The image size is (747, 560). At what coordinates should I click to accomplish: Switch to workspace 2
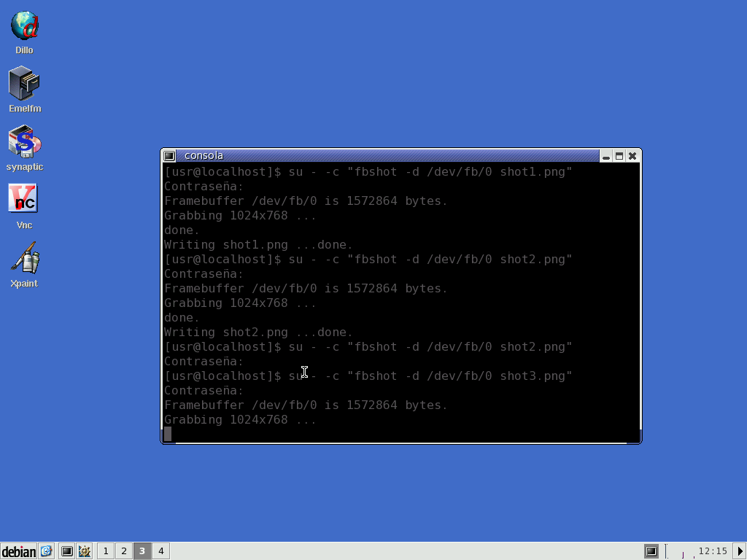(x=124, y=551)
